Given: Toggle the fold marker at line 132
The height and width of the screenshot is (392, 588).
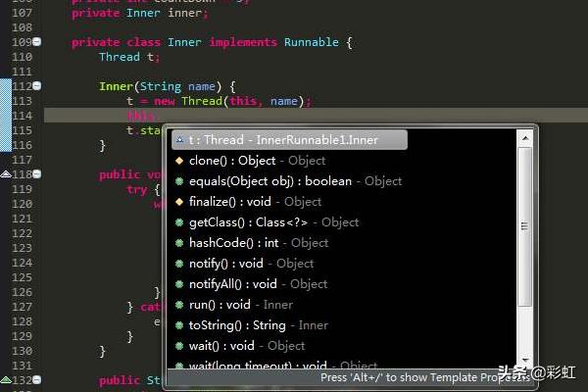Looking at the screenshot, I should (x=37, y=380).
